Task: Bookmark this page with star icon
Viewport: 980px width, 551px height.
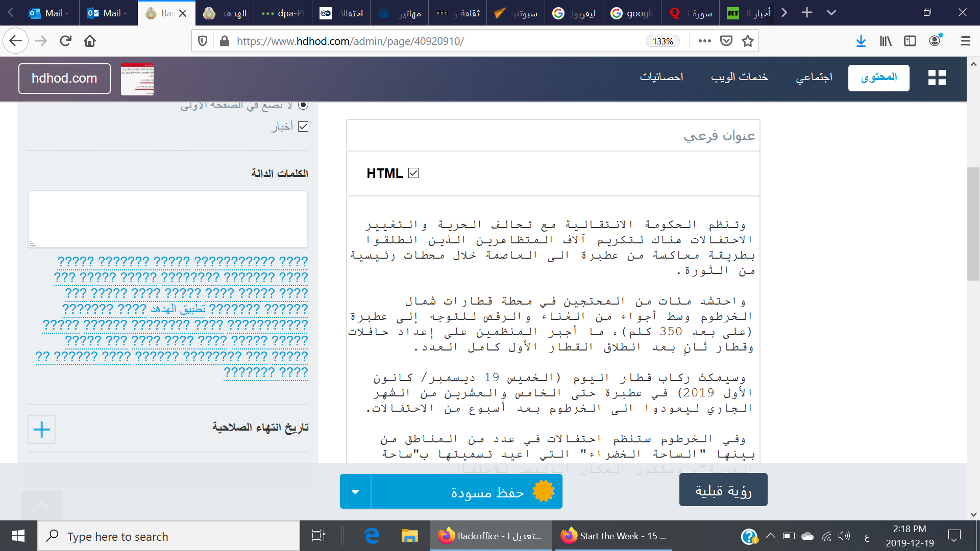Action: (748, 41)
